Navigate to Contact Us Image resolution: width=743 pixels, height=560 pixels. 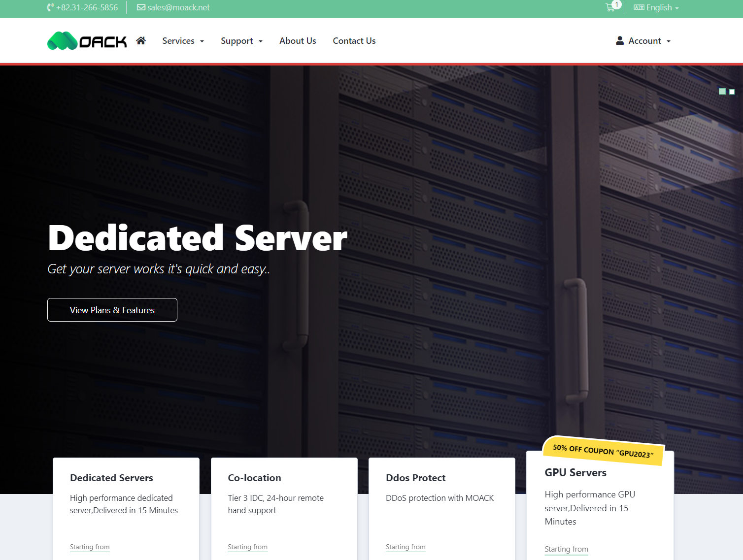354,41
